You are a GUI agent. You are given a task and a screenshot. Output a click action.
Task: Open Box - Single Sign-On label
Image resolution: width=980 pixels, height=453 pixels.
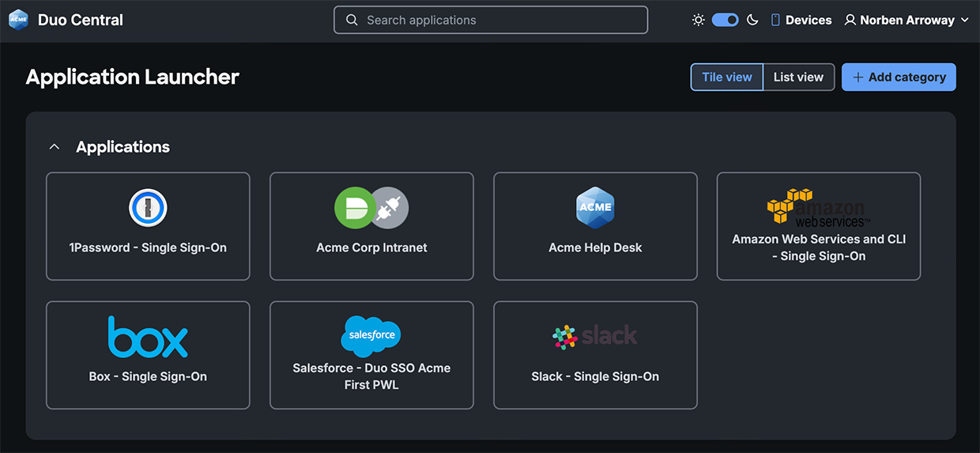pyautogui.click(x=148, y=376)
